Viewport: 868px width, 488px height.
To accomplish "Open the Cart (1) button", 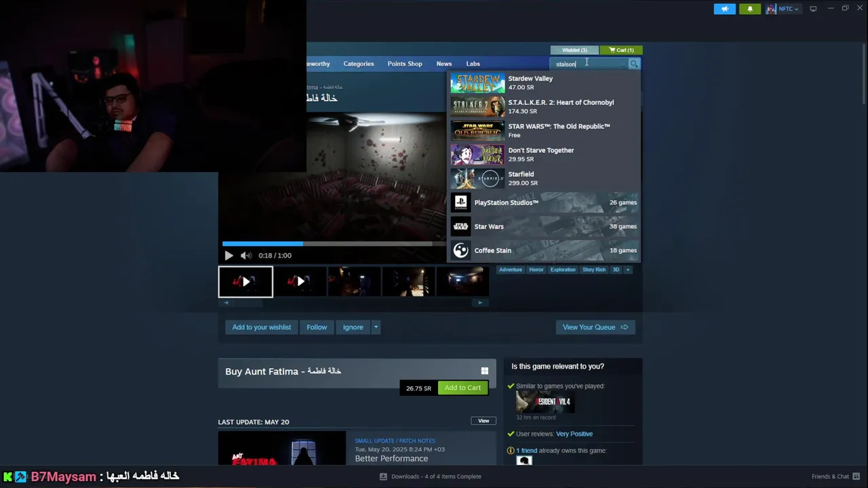I will point(621,50).
